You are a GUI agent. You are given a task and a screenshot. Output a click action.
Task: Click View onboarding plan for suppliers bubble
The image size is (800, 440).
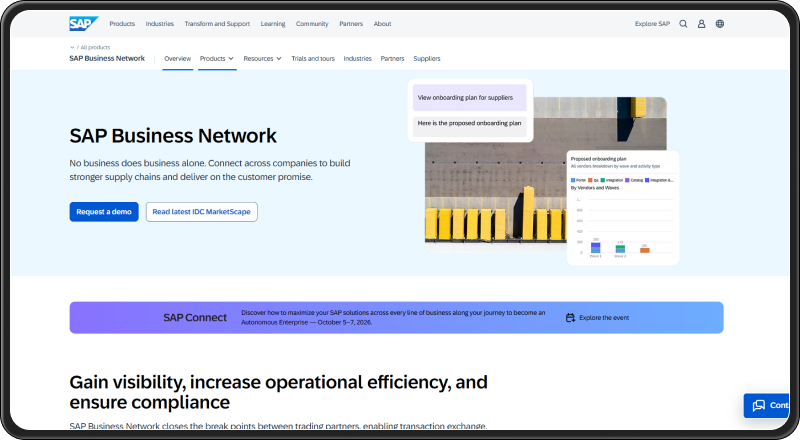469,97
